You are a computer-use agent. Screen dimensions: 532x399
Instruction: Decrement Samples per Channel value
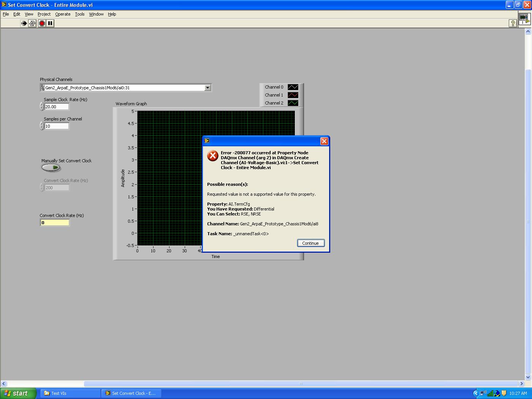[x=41, y=128]
